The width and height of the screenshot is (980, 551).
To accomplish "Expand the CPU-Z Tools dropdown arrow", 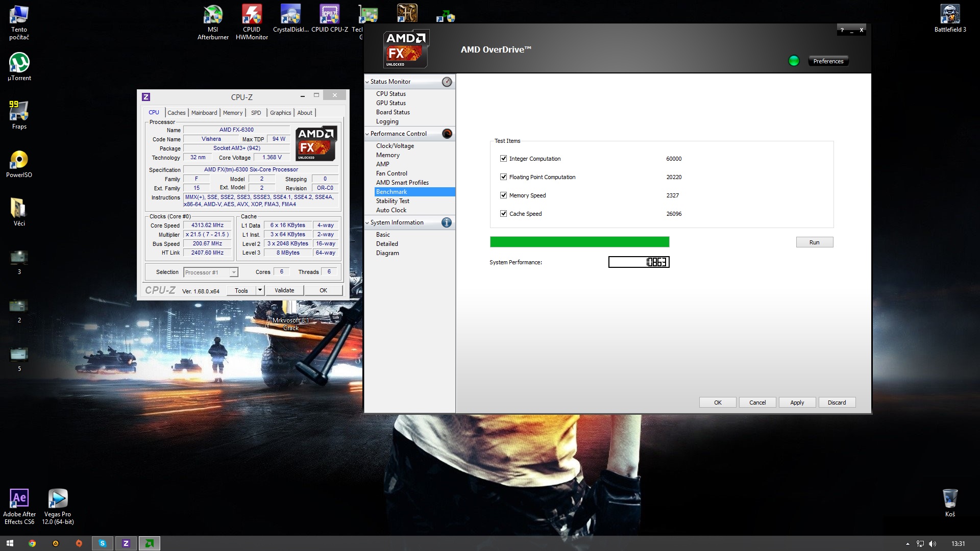I will 260,290.
